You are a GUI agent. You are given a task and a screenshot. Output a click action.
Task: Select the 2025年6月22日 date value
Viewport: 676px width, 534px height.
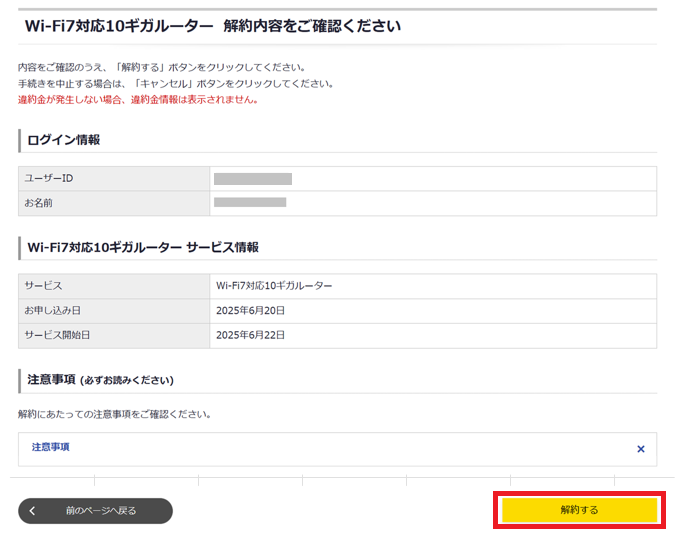(250, 335)
